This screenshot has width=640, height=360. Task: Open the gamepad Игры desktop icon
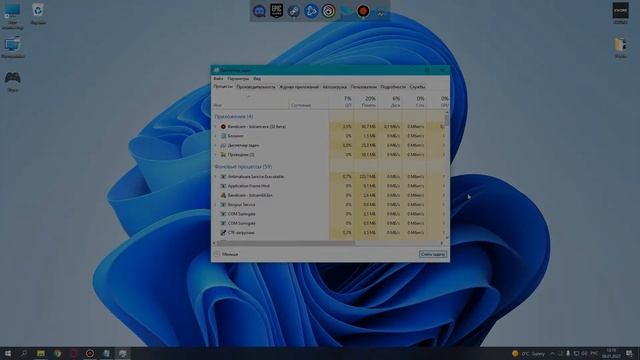coord(12,81)
